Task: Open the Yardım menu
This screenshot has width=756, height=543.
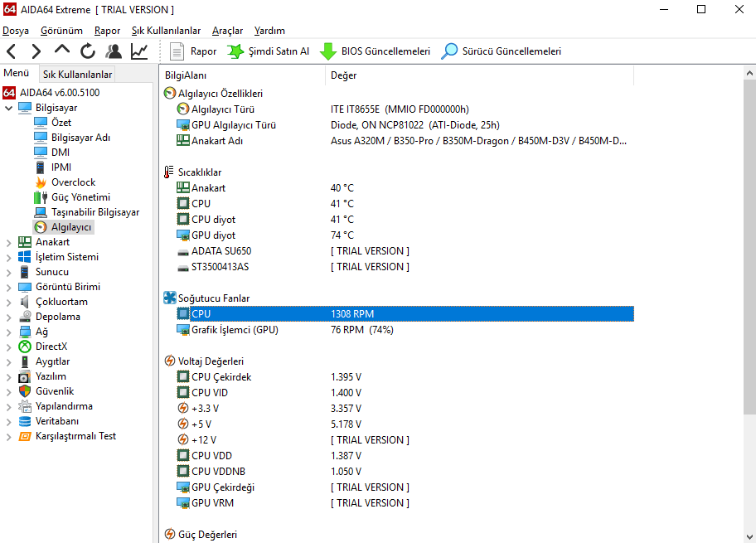Action: [x=269, y=31]
